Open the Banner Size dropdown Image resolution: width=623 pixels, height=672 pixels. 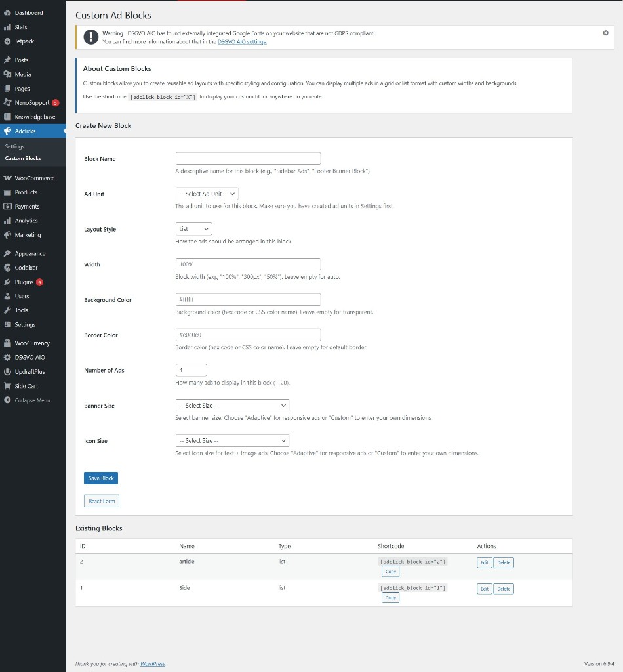coord(233,406)
